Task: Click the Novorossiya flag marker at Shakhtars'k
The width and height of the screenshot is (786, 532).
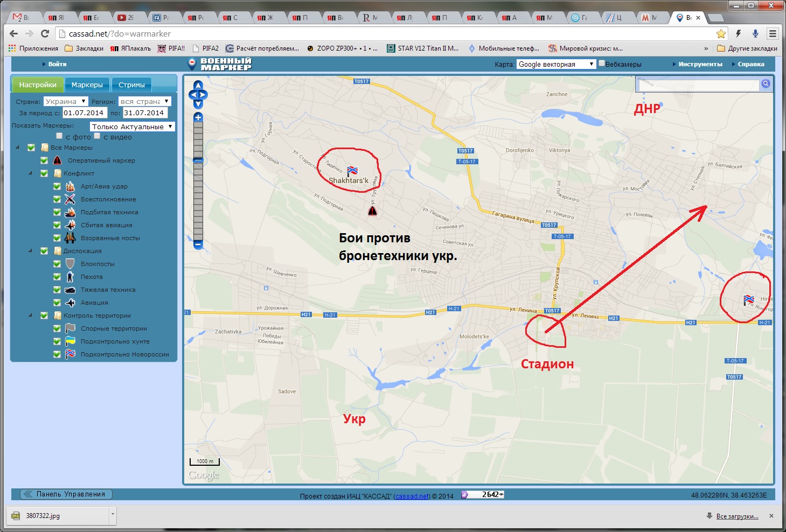Action: [352, 171]
